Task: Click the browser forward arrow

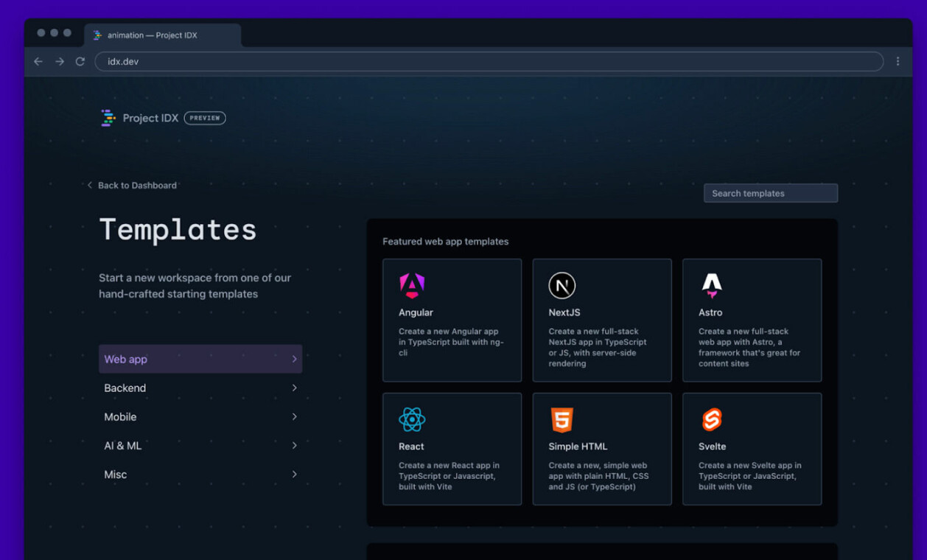Action: [x=60, y=62]
